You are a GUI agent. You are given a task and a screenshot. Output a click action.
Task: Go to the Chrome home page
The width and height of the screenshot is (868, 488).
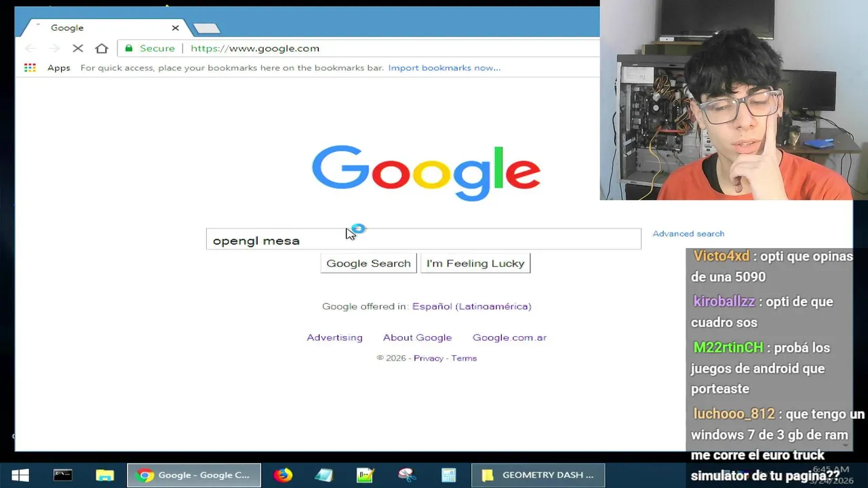coord(102,48)
